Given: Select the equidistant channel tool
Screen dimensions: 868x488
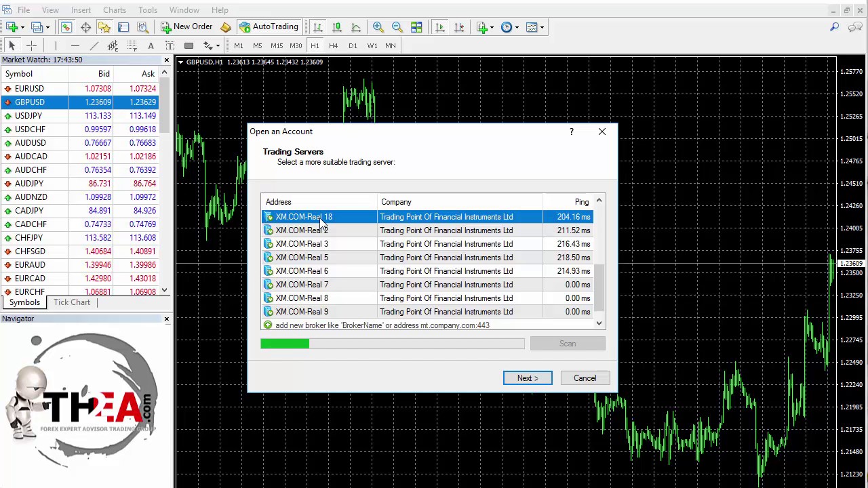Looking at the screenshot, I should pos(113,45).
